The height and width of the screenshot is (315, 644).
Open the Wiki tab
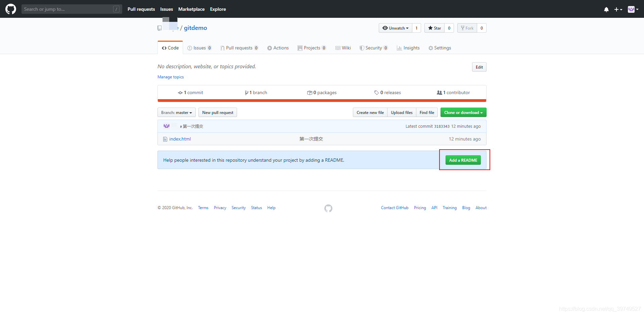pyautogui.click(x=343, y=48)
